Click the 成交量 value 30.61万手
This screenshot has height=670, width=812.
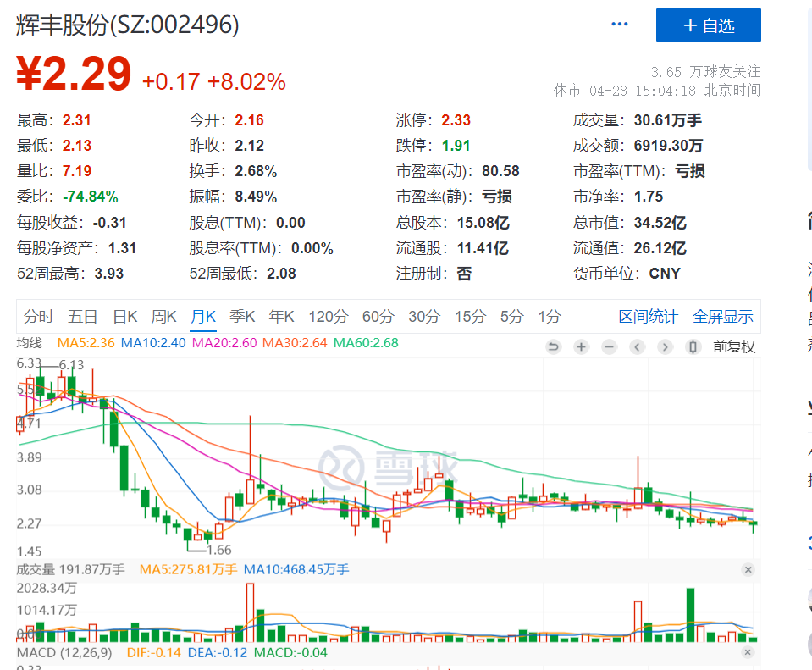click(668, 120)
